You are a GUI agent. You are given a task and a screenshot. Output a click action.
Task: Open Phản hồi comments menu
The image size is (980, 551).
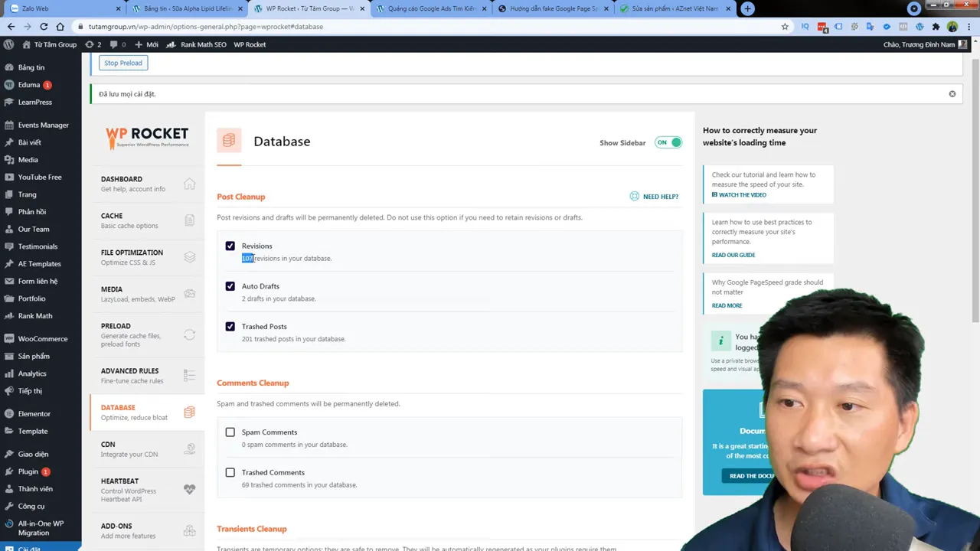(x=32, y=212)
